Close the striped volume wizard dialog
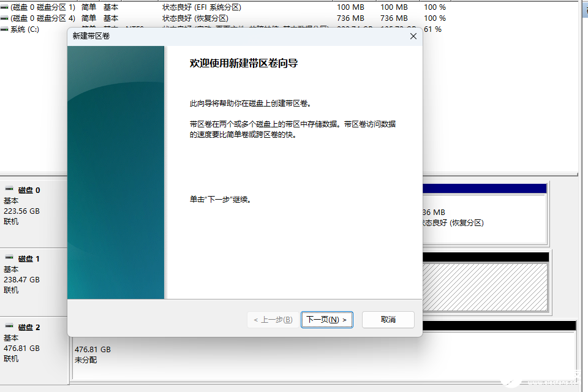This screenshot has width=588, height=392. pos(413,36)
